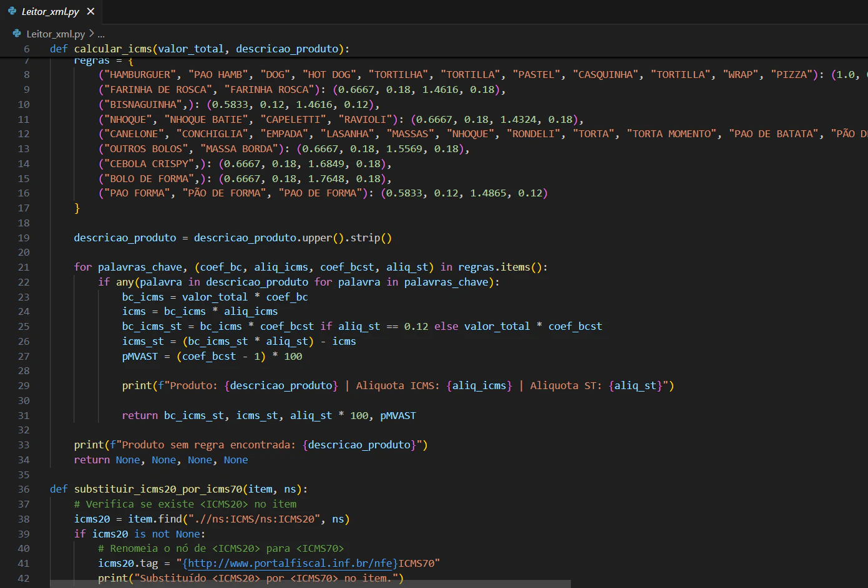The height and width of the screenshot is (588, 868).
Task: Switch to the Leitor_xml.py tab
Action: pyautogui.click(x=51, y=12)
